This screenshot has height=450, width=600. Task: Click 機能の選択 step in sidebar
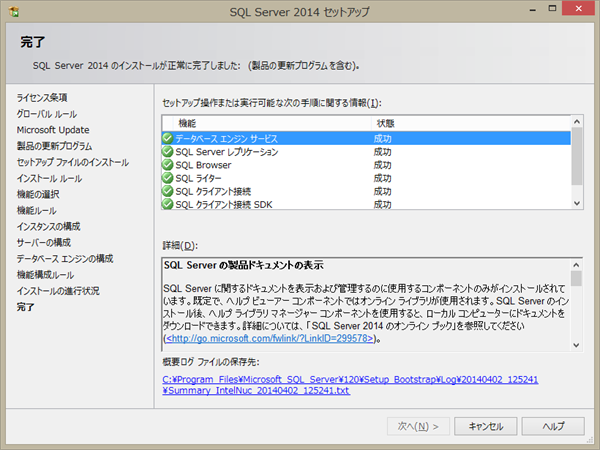pyautogui.click(x=38, y=194)
